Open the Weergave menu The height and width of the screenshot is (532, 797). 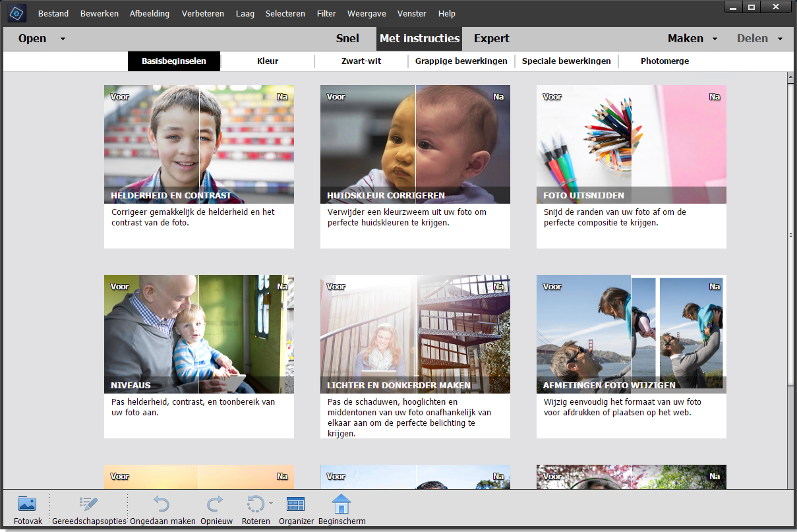(368, 13)
